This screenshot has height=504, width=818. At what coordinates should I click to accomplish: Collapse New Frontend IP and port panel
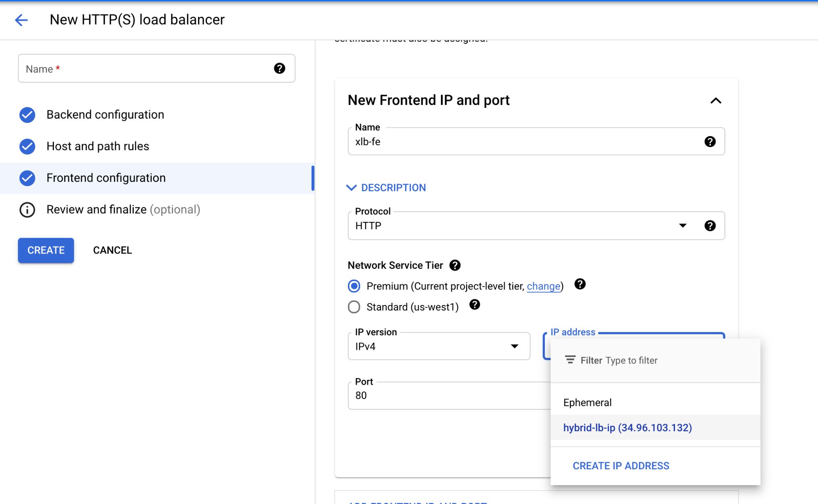pyautogui.click(x=715, y=101)
